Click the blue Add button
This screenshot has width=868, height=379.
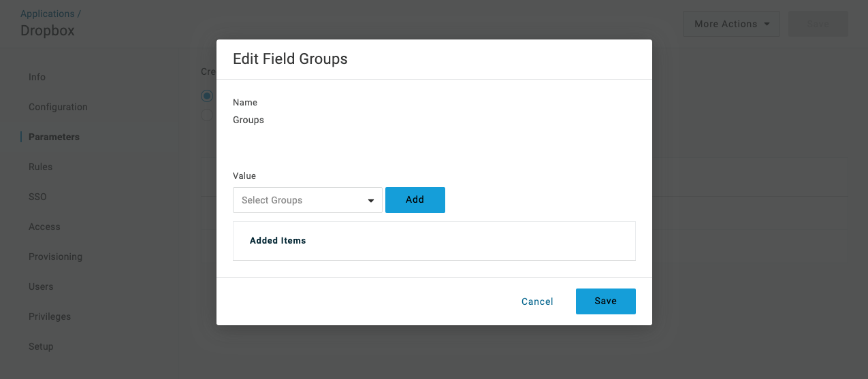tap(415, 200)
